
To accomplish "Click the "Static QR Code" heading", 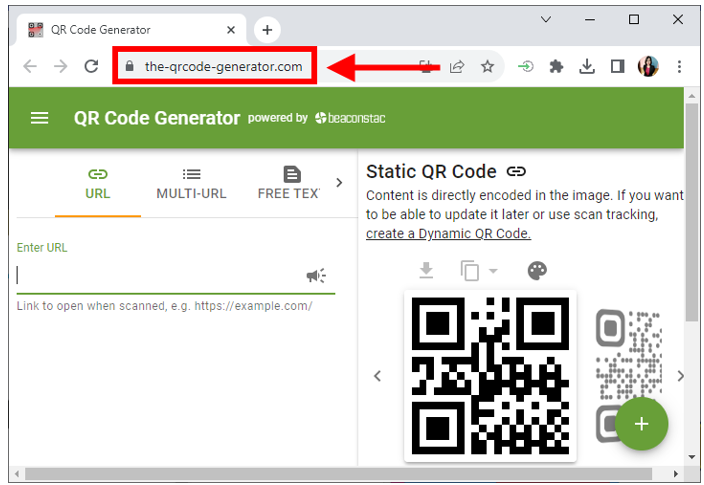I will (x=431, y=172).
